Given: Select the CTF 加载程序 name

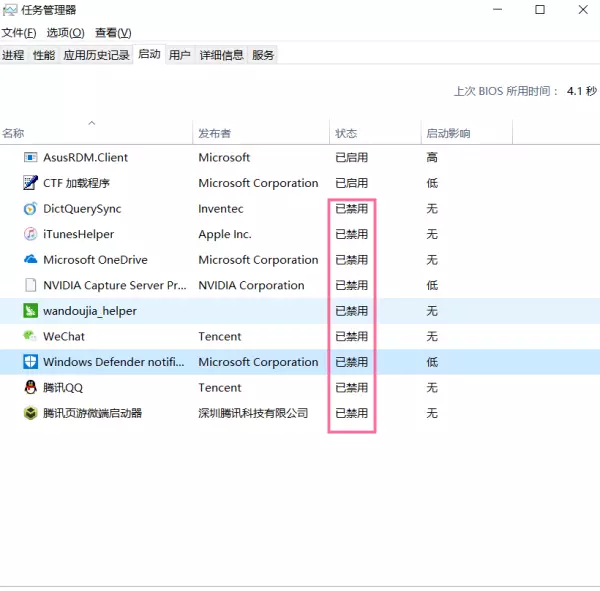Looking at the screenshot, I should tap(76, 183).
